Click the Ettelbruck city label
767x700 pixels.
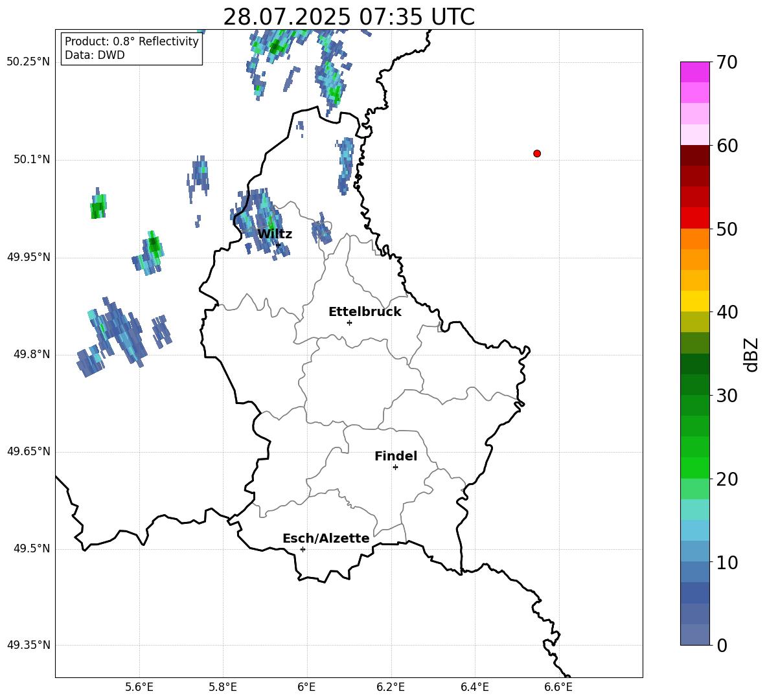click(x=365, y=312)
